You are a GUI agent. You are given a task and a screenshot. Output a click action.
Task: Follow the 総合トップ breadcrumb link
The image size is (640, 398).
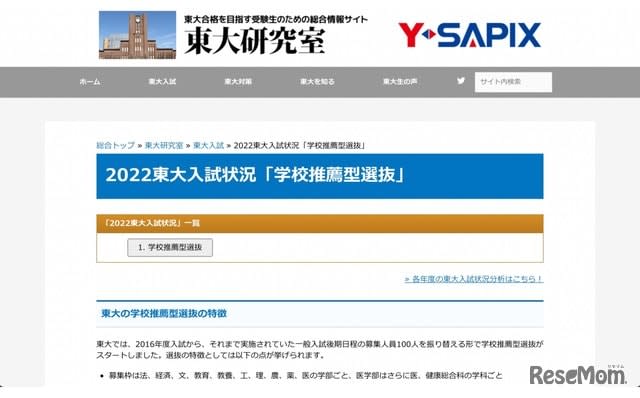coord(116,145)
